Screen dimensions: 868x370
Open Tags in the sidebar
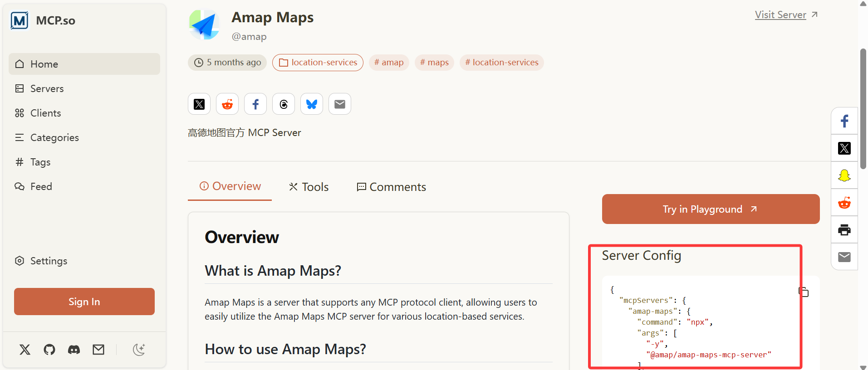coord(84,162)
